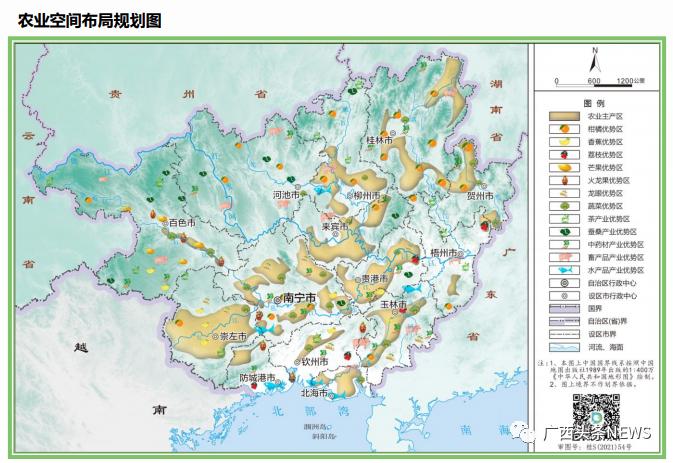Click the 贵港市 city label
Screen dimensions: 673x463
374,279
